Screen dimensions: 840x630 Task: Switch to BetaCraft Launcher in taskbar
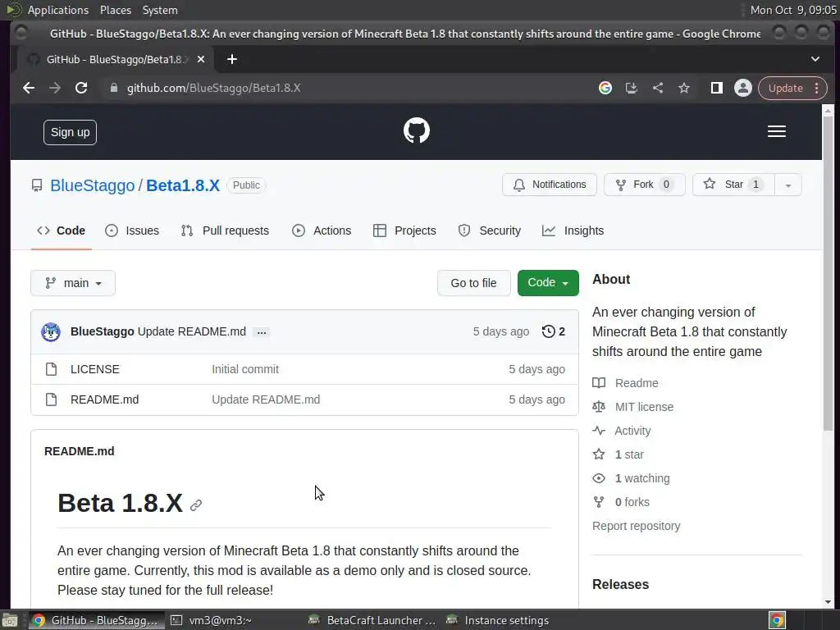pyautogui.click(x=372, y=620)
